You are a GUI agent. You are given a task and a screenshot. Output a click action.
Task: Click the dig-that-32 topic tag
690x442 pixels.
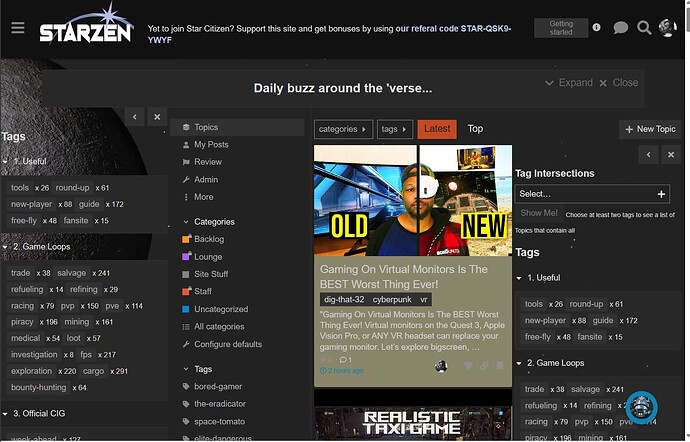(344, 300)
